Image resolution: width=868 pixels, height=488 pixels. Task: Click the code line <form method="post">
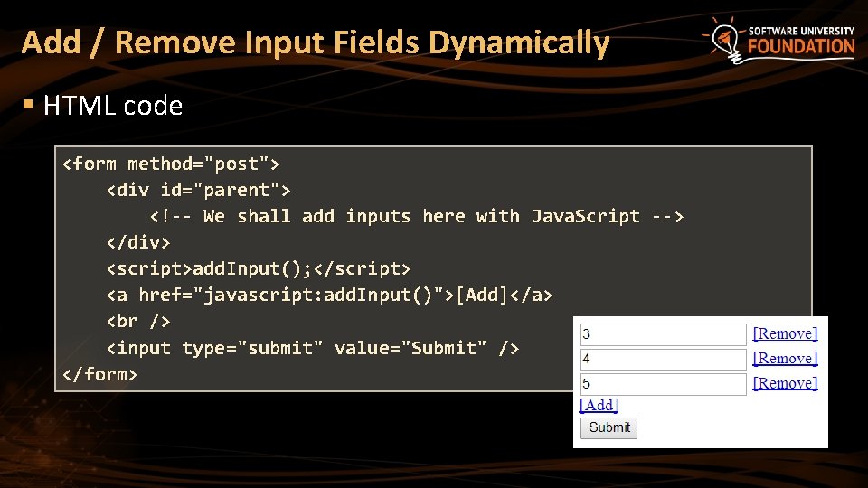171,164
